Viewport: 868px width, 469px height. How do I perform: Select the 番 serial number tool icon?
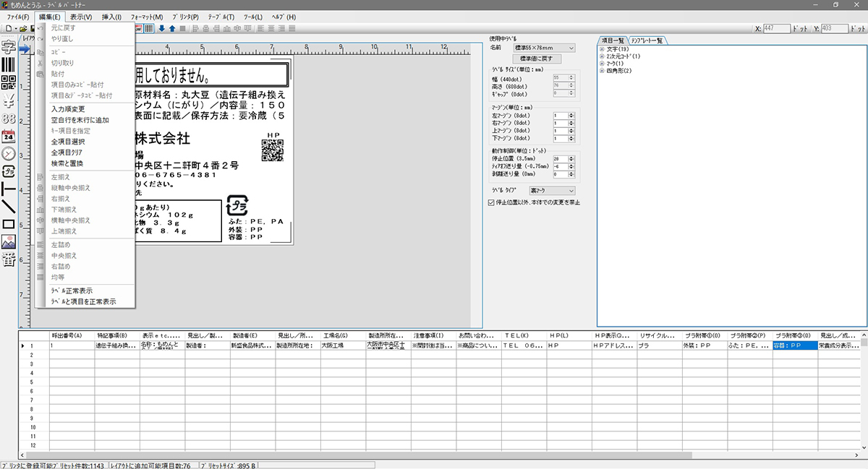pos(9,260)
